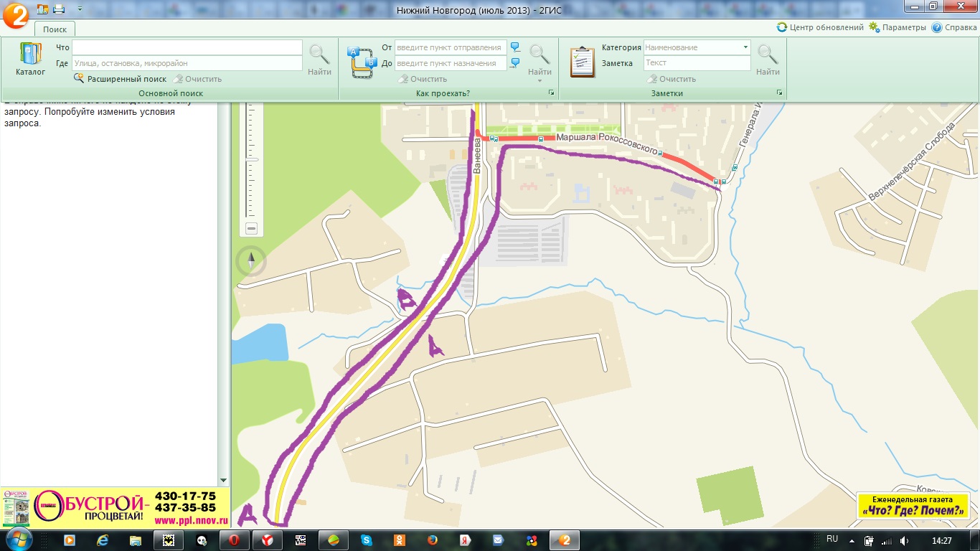Image resolution: width=980 pixels, height=551 pixels.
Task: Expand dropdown arrow under route Найти button
Action: click(x=540, y=81)
